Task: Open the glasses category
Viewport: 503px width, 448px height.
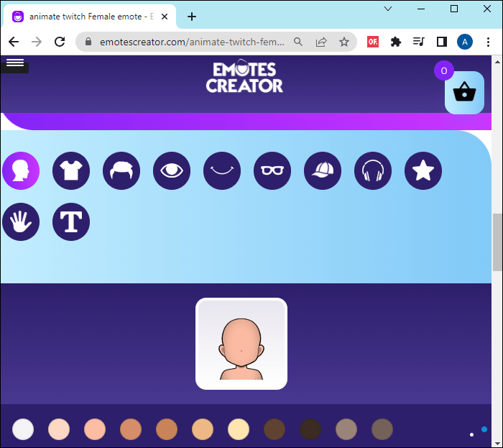Action: pos(272,170)
